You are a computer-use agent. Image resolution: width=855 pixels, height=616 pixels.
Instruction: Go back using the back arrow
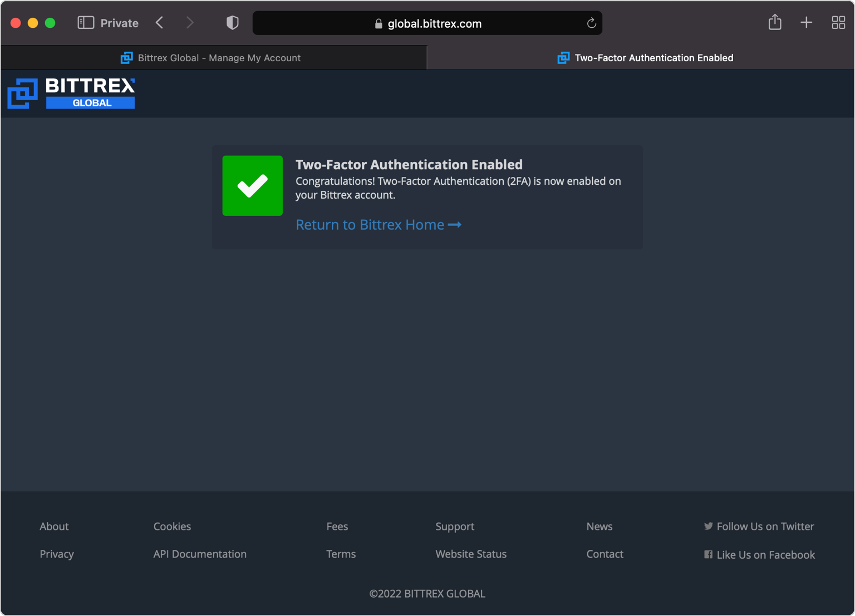(160, 23)
